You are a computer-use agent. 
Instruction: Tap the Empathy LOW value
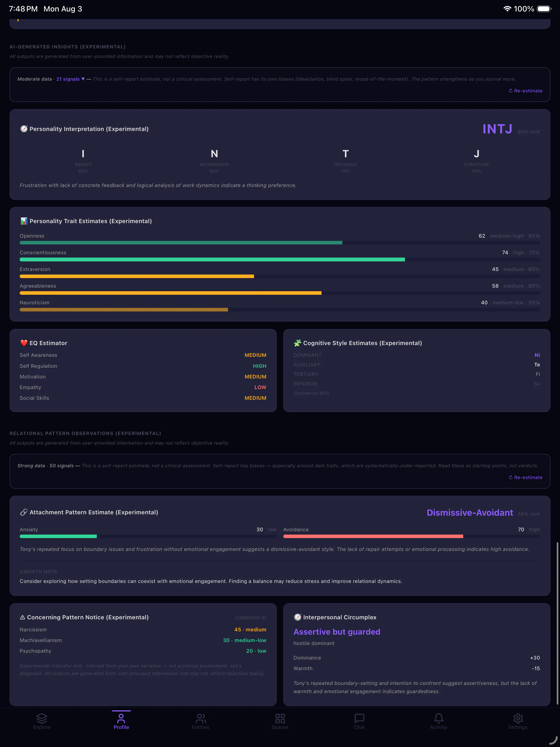[260, 387]
